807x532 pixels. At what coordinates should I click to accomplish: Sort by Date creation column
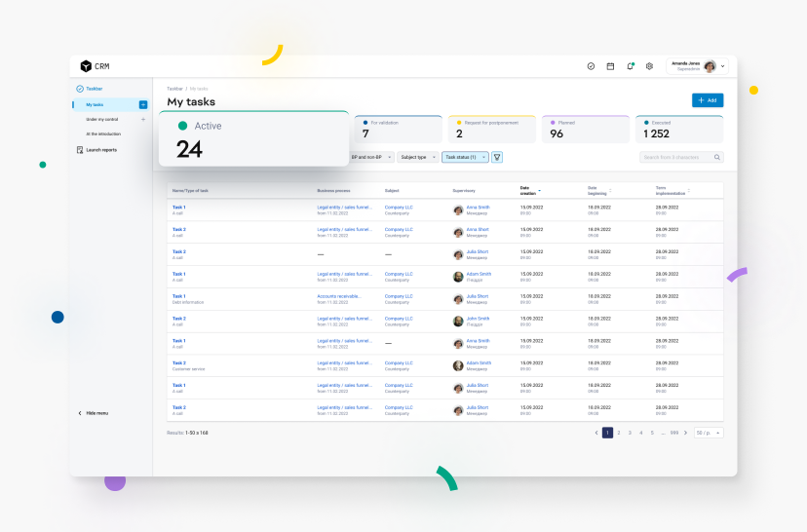tap(529, 190)
